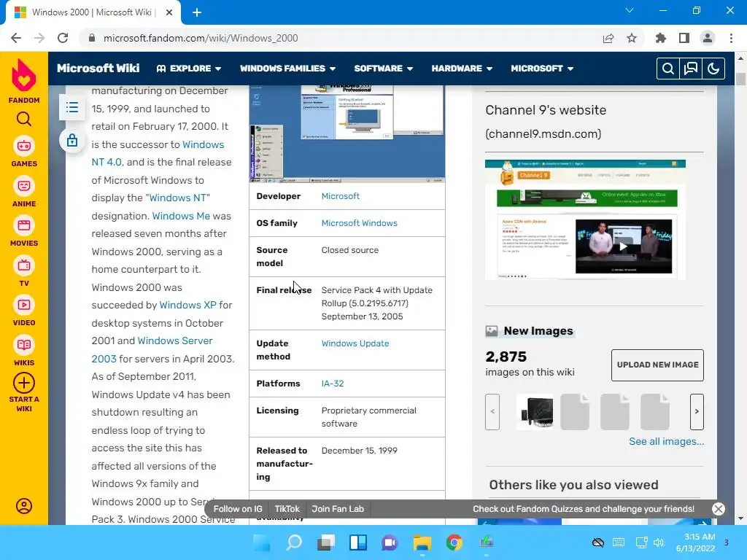The height and width of the screenshot is (560, 747).
Task: Share this page from address bar
Action: click(x=608, y=38)
